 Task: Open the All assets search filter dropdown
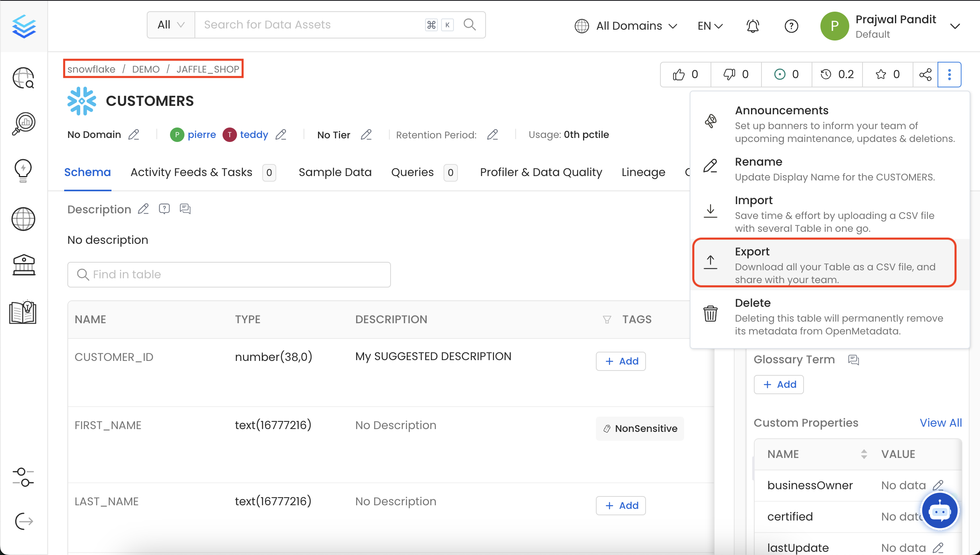tap(170, 24)
